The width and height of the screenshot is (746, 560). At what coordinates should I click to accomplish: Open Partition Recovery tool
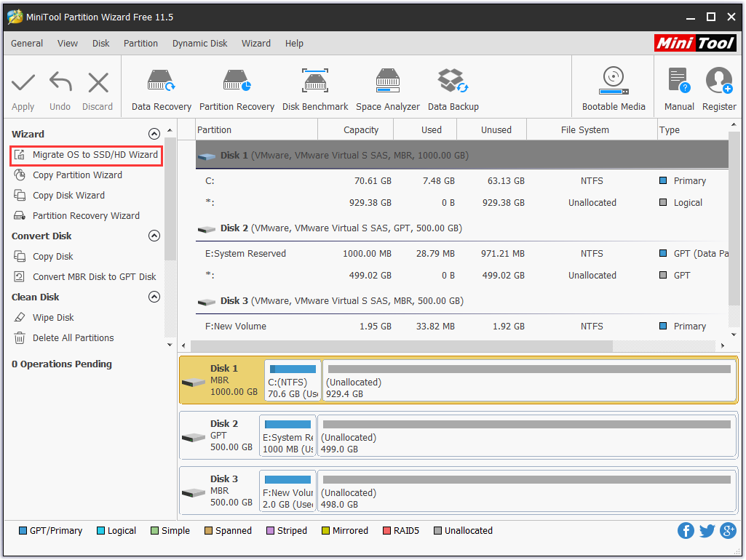(x=237, y=90)
